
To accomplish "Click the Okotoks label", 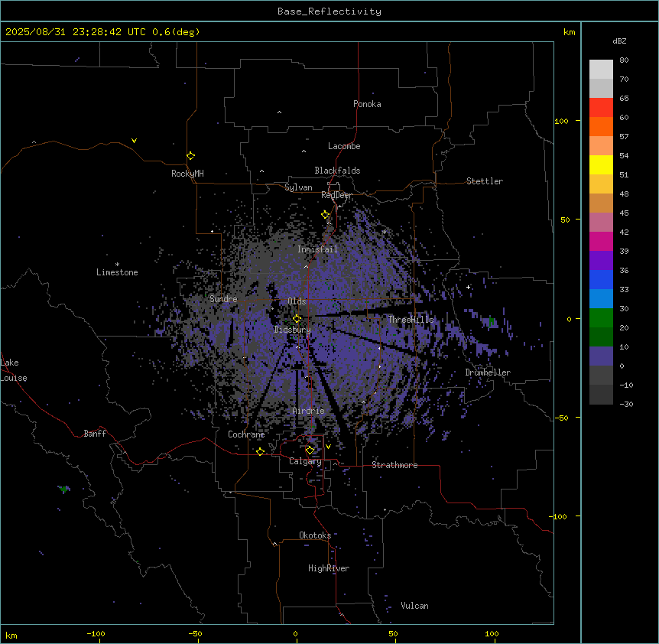I will (x=315, y=535).
